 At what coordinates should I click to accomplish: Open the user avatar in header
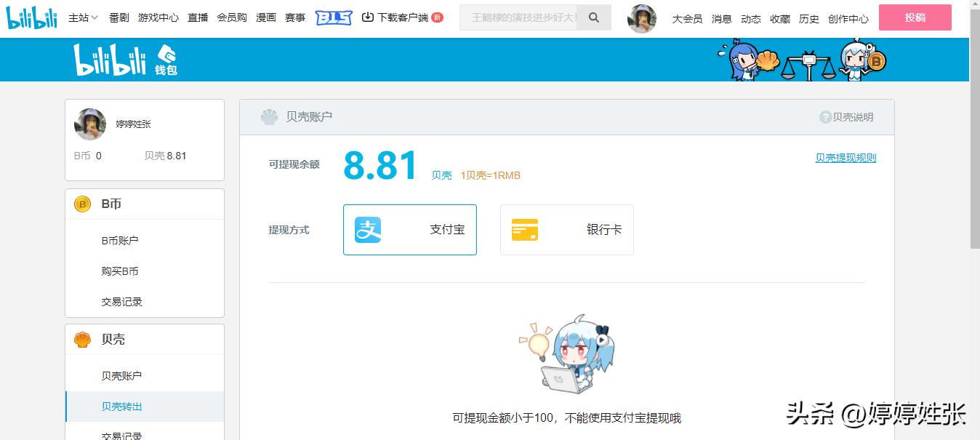pyautogui.click(x=642, y=18)
